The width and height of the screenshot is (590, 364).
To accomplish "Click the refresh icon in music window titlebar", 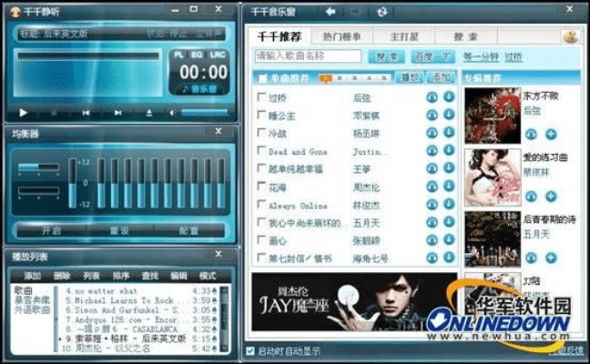I will pyautogui.click(x=381, y=11).
